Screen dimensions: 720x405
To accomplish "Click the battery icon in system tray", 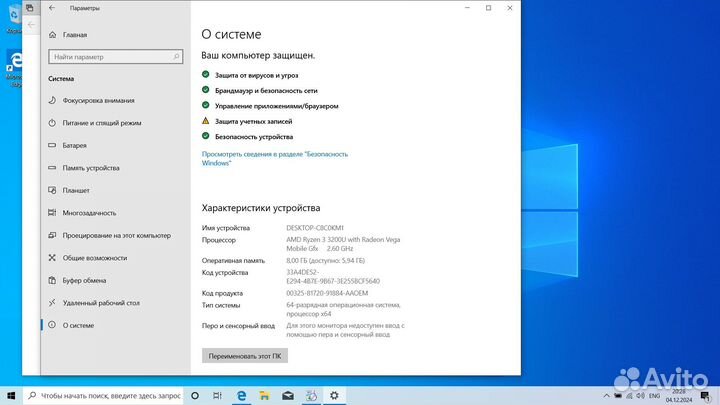I will [x=618, y=396].
